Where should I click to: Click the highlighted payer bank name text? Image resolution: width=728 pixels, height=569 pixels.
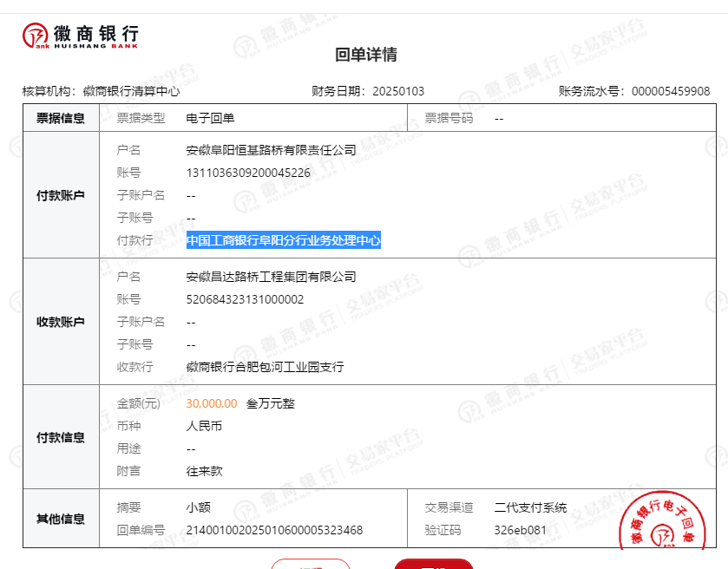pyautogui.click(x=284, y=240)
